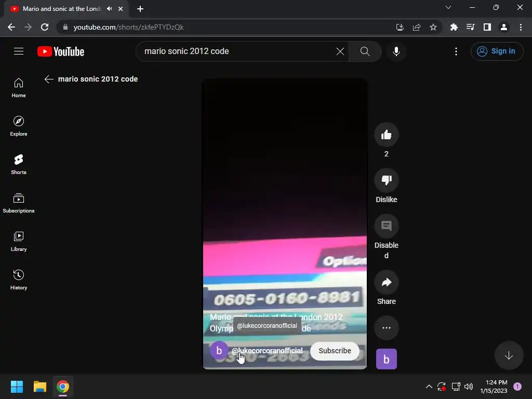
Task: Go back to search results arrow
Action: (x=49, y=79)
